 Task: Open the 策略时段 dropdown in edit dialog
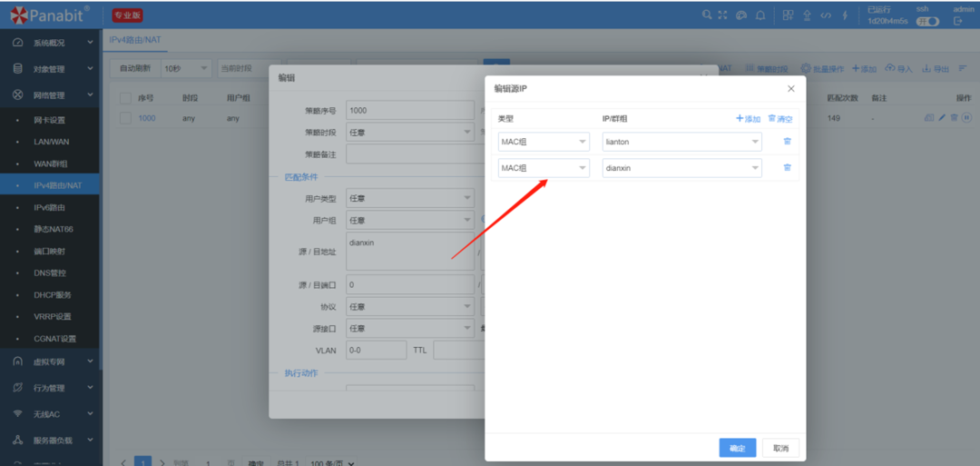[410, 132]
